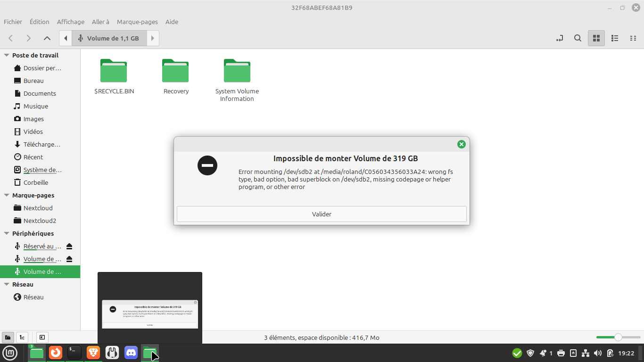This screenshot has height=362, width=644.
Task: Launch Firefox from the taskbar
Action: click(x=56, y=353)
